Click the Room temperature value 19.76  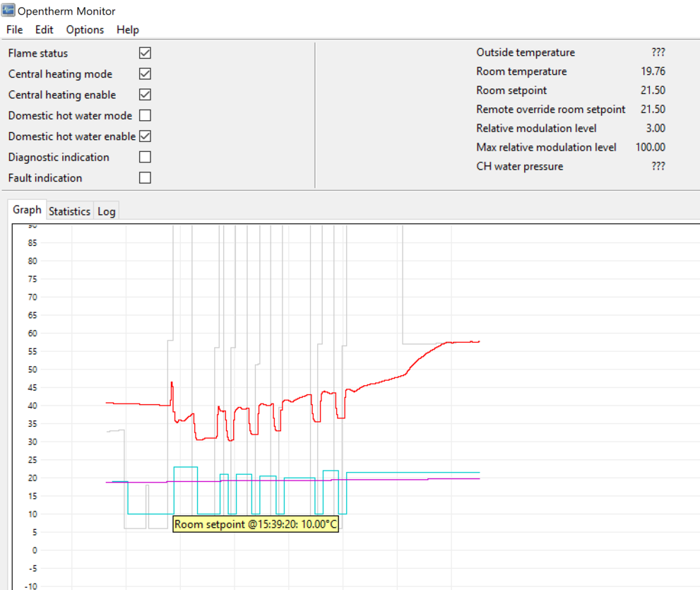point(653,71)
